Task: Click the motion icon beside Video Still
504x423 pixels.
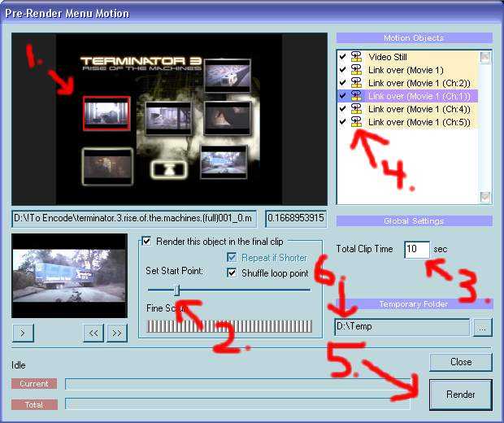Action: [x=356, y=57]
